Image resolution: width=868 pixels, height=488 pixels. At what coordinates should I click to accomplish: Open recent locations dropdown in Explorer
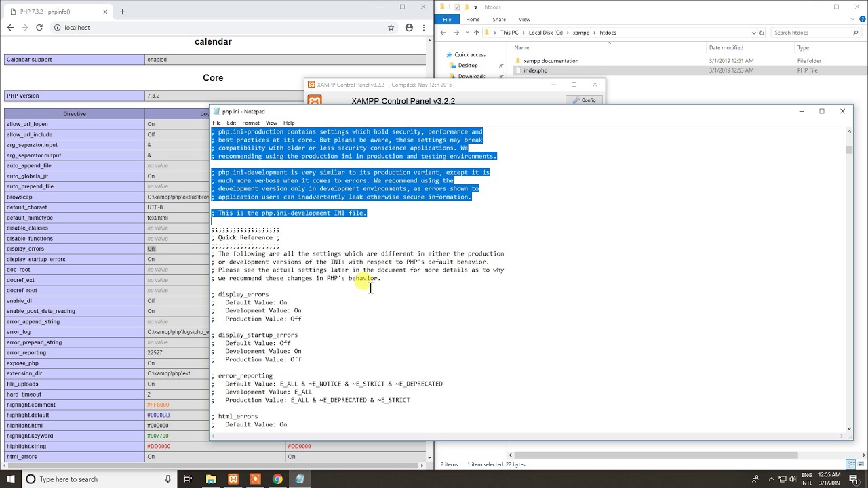tap(467, 33)
